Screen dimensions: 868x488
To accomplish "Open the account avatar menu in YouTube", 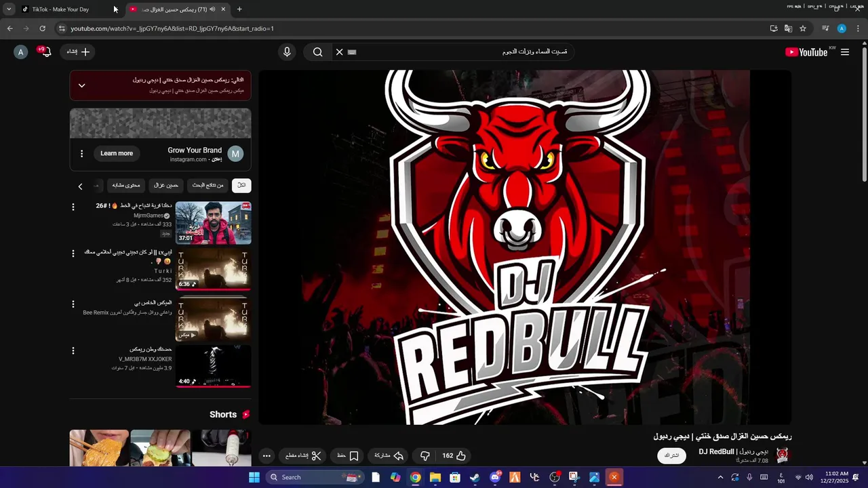I will tap(21, 52).
